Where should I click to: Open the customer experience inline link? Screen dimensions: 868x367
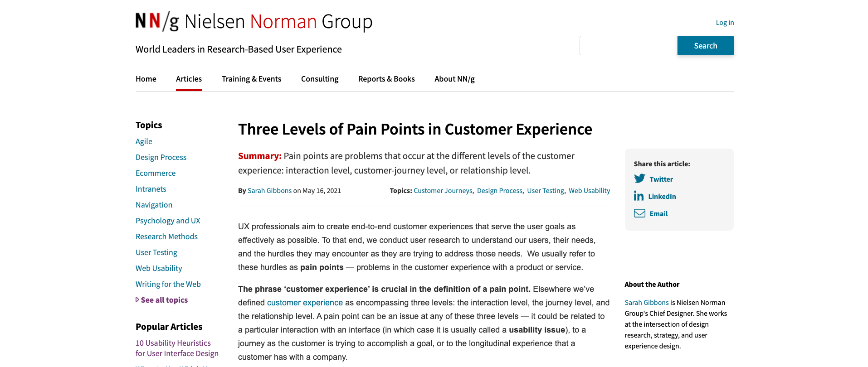(305, 303)
